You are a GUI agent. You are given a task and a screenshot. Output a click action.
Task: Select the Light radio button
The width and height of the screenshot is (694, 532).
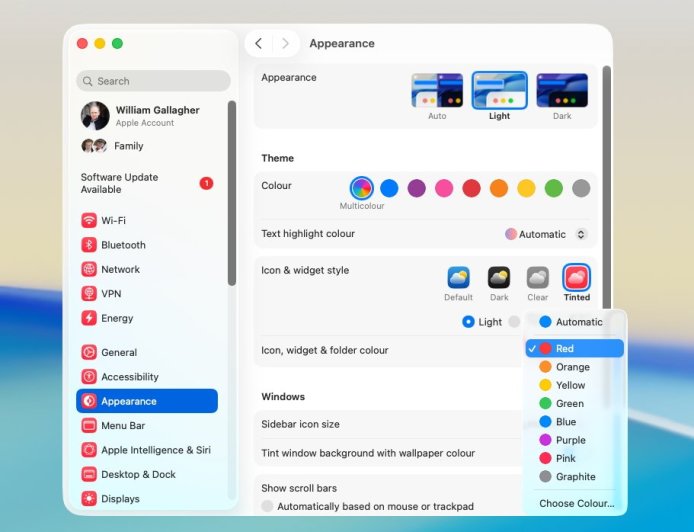(468, 322)
